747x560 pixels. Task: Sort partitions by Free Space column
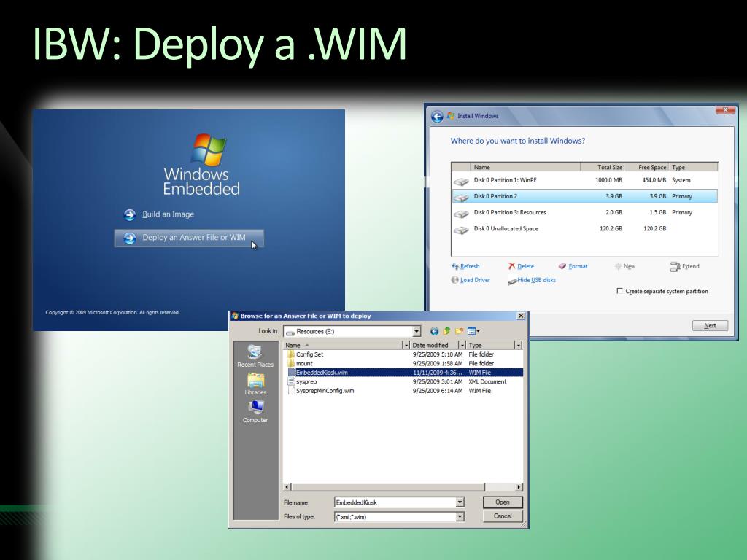[646, 167]
